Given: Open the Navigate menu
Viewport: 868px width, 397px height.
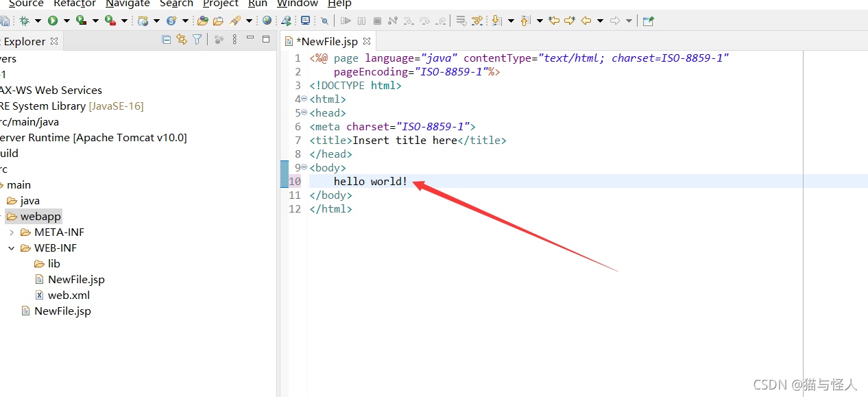Looking at the screenshot, I should (128, 3).
